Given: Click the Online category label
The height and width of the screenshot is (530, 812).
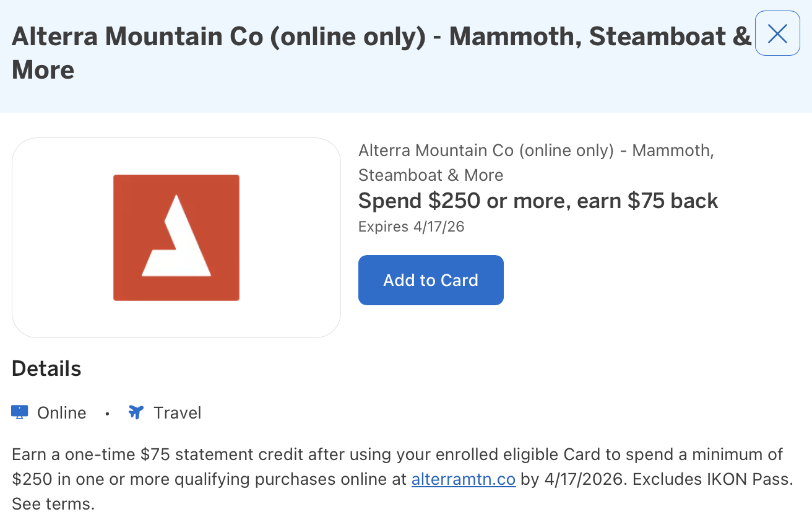Looking at the screenshot, I should [x=61, y=412].
